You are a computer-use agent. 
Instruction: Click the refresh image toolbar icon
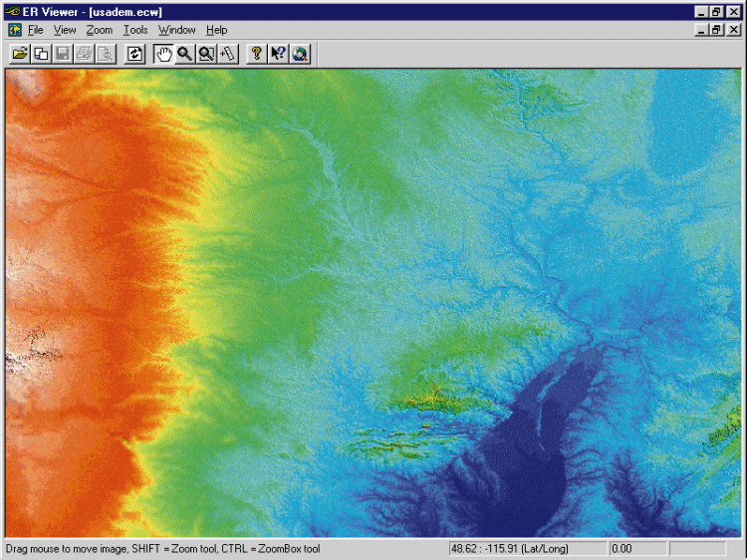point(134,54)
